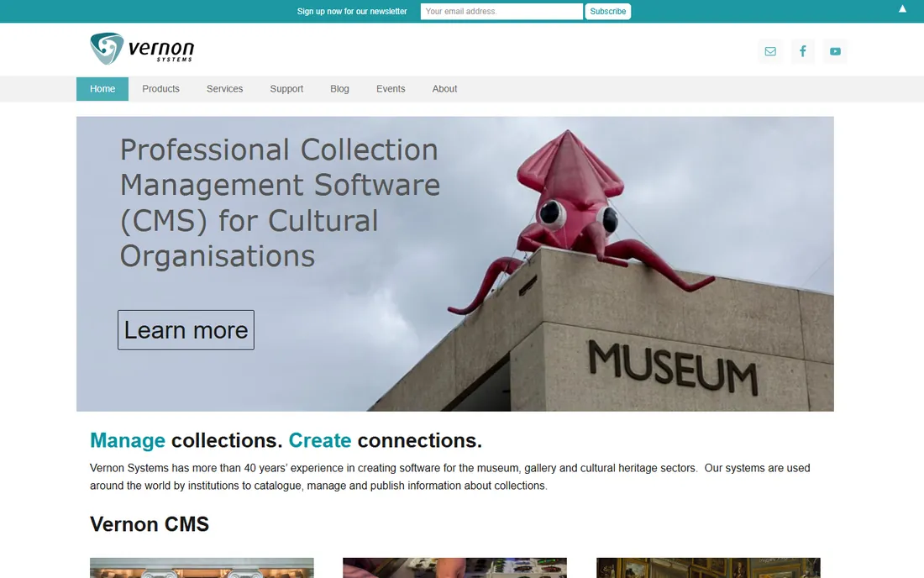924x578 pixels.
Task: Open the Services menu
Action: pos(224,89)
